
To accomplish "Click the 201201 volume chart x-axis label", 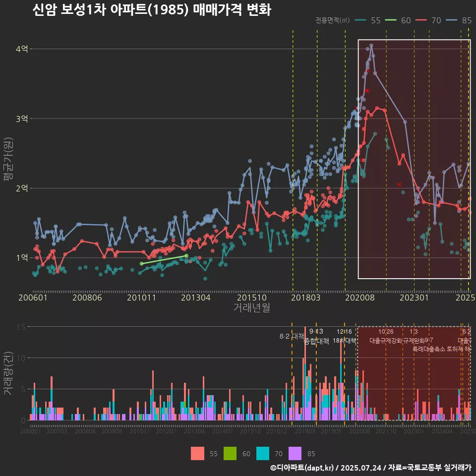I will [166, 431].
